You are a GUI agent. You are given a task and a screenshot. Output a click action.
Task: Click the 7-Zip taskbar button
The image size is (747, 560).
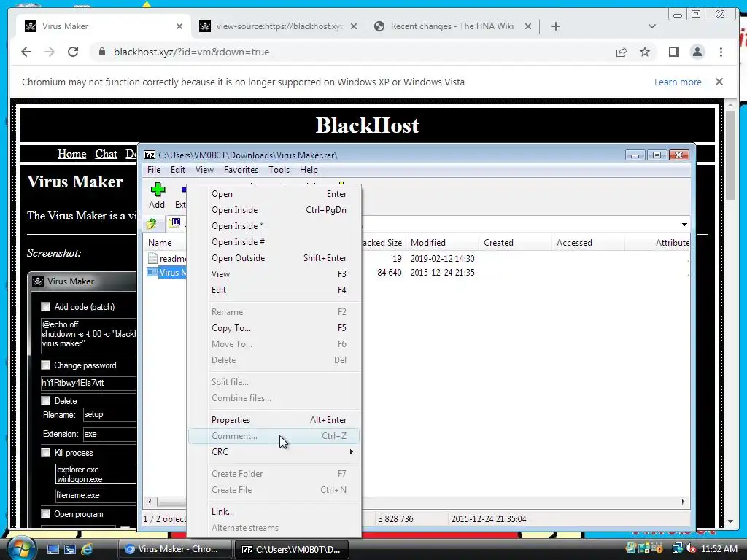292,549
